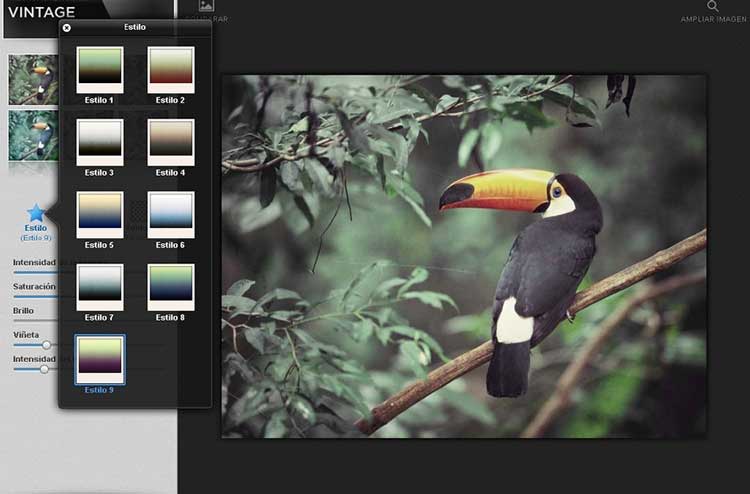750x494 pixels.
Task: Select the Estilo 1 green gradient swatch
Action: click(x=100, y=68)
